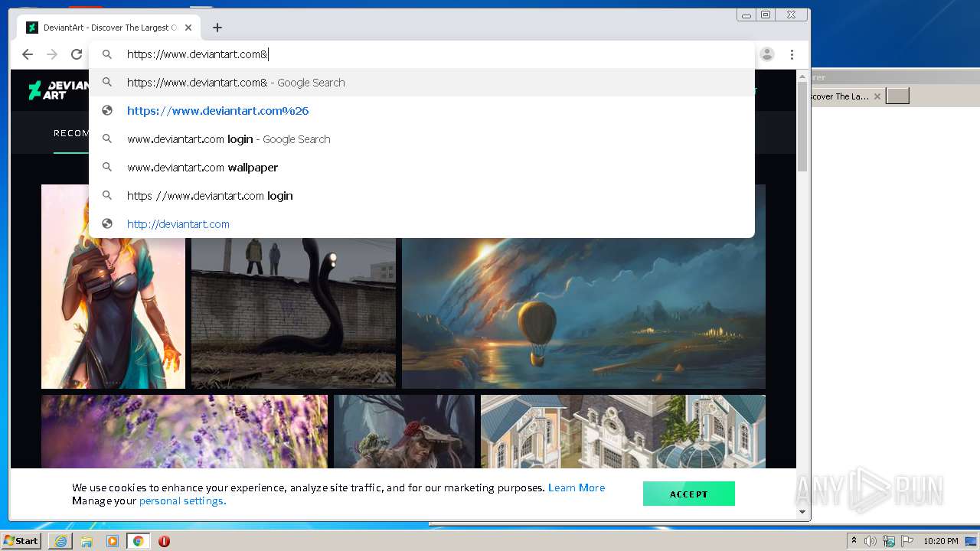Screen dimensions: 980x551
Task: Select suggestion https://www.deviantart.com%26
Action: [x=422, y=111]
